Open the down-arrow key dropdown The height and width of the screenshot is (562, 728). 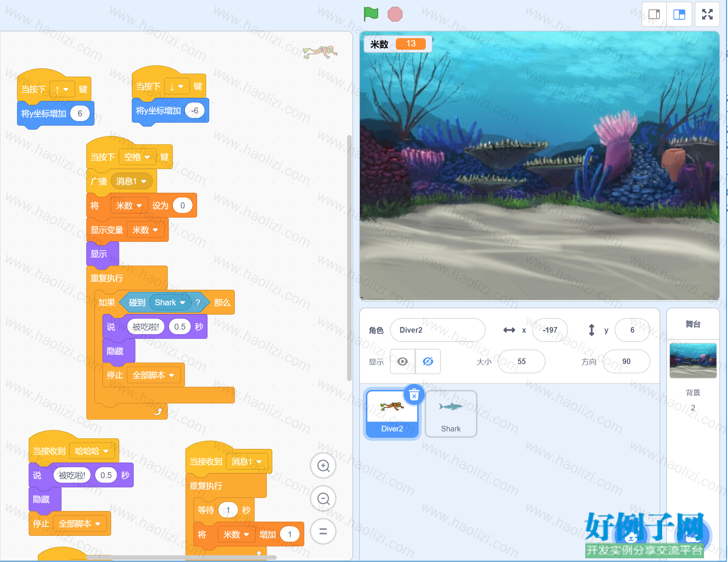[176, 87]
